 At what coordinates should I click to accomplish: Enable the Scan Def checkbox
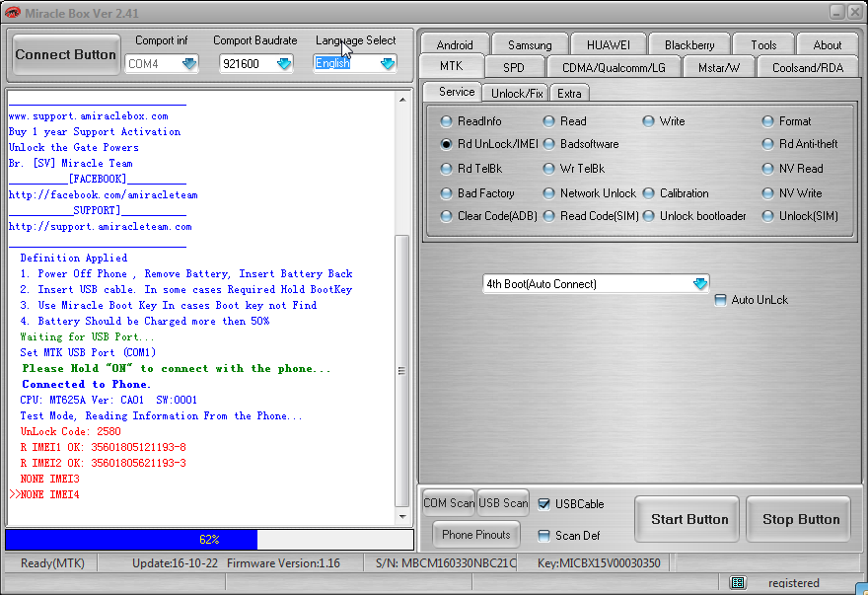pos(544,536)
